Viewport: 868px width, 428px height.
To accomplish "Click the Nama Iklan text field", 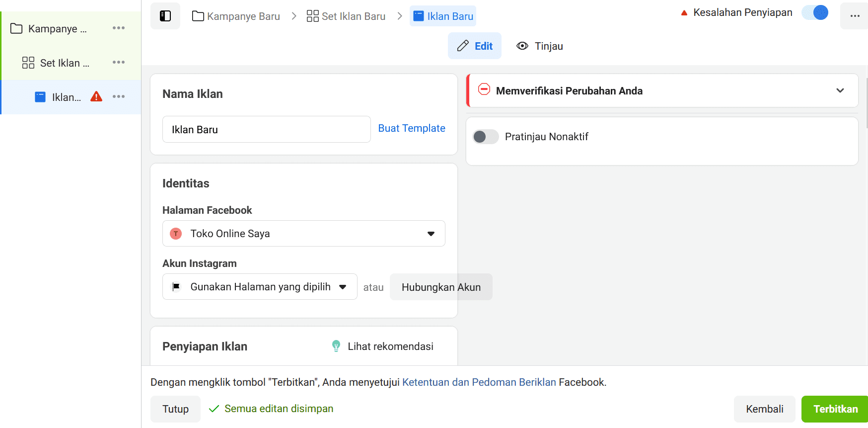I will point(267,129).
